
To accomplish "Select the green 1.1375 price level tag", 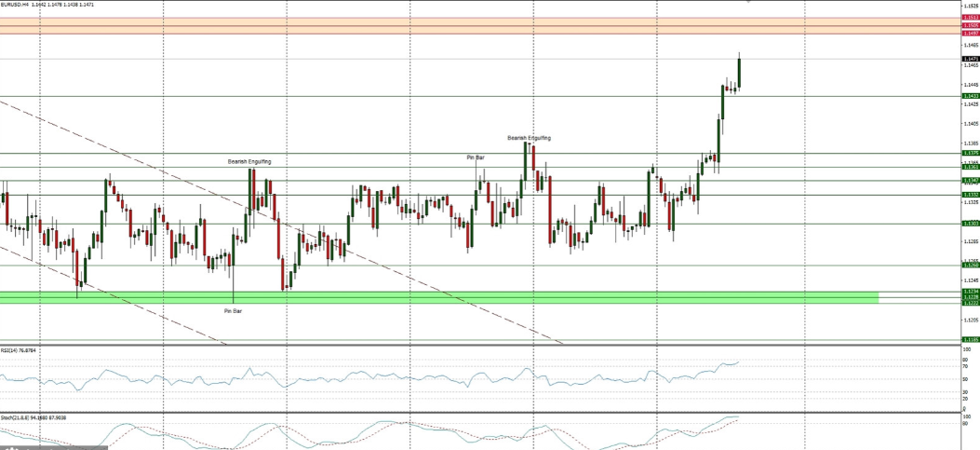I will tap(971, 153).
